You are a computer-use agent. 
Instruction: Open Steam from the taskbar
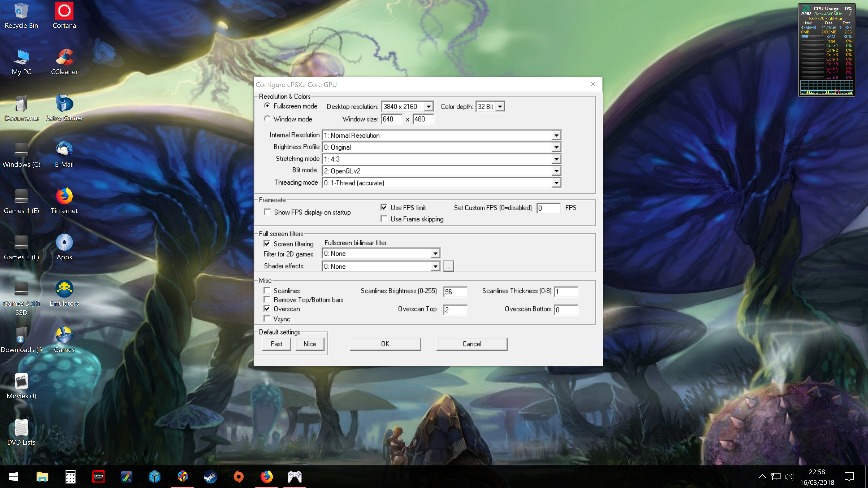[211, 476]
